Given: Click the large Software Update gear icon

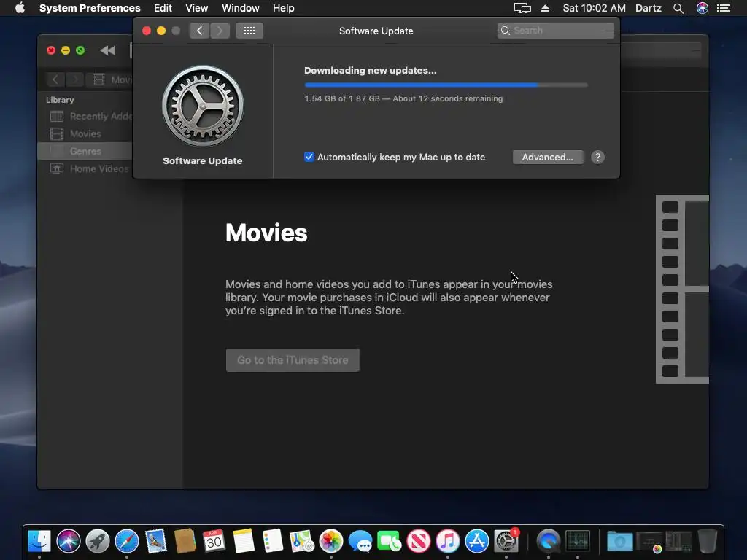Looking at the screenshot, I should click(x=203, y=106).
